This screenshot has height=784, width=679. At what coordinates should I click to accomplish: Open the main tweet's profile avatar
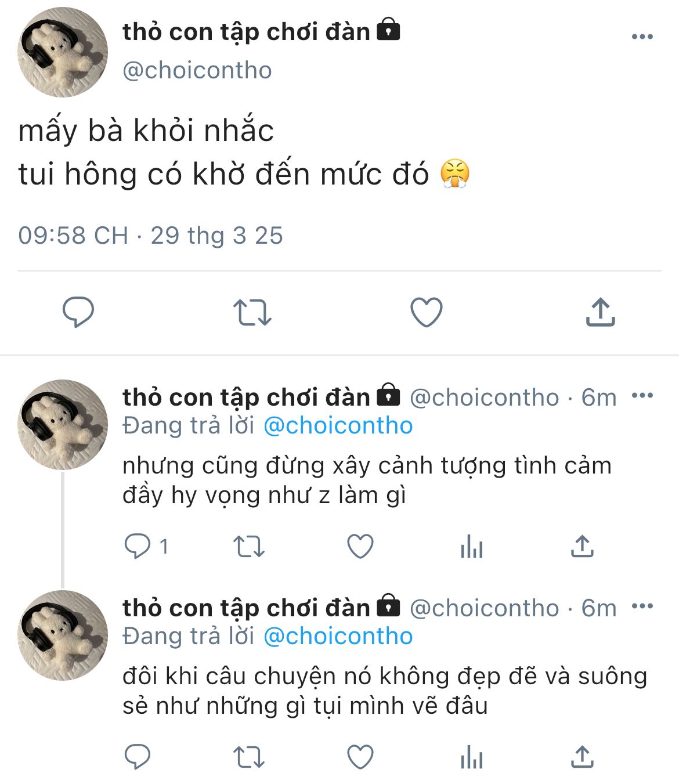tap(63, 52)
